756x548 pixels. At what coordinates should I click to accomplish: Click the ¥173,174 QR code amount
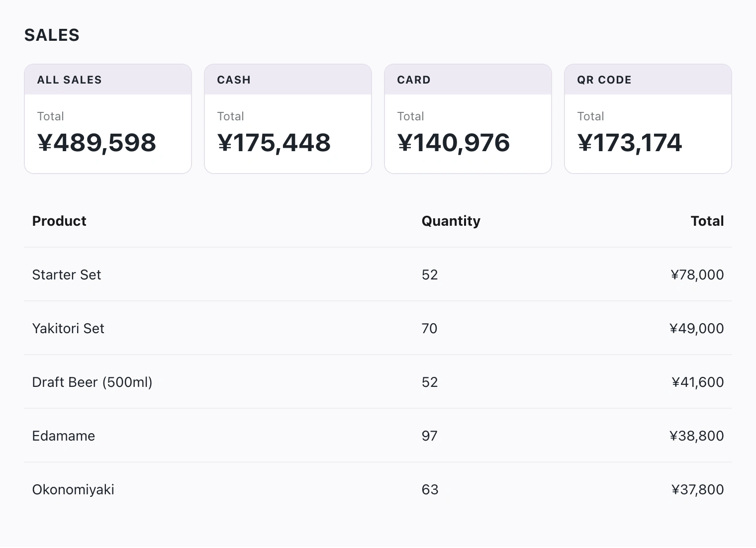630,143
